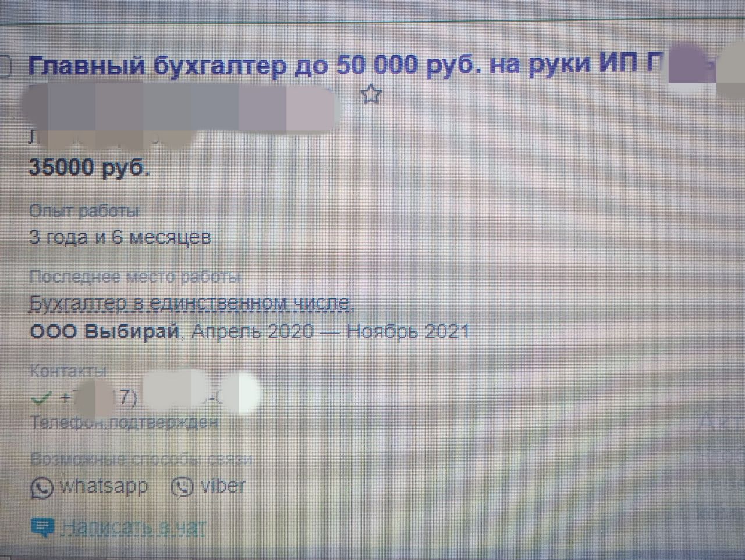Click the Апрель 2020 — Ноябрь 2021 date range
This screenshot has width=745, height=560.
tap(330, 332)
